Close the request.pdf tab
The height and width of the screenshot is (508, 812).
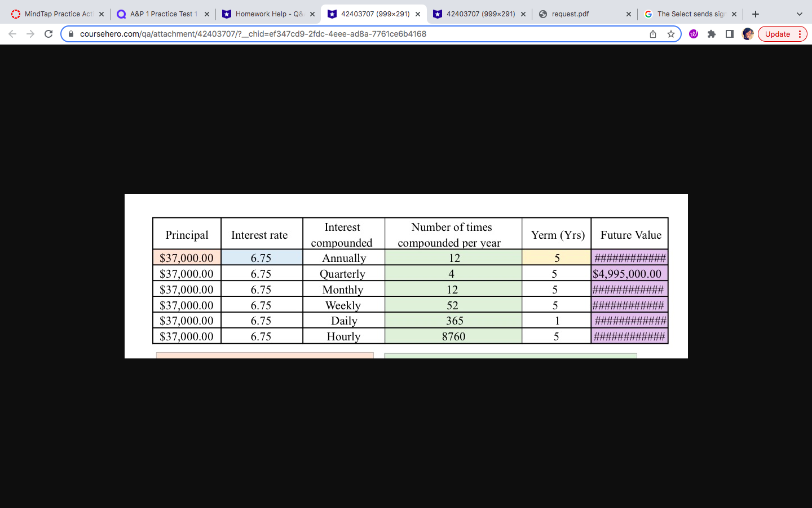pyautogui.click(x=629, y=14)
